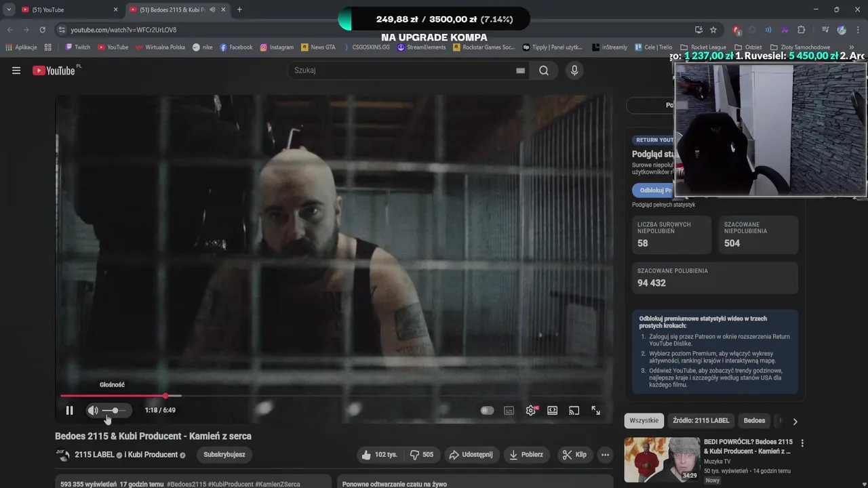This screenshot has width=868, height=488.
Task: Open the StreamElements bookmark
Action: 422,47
